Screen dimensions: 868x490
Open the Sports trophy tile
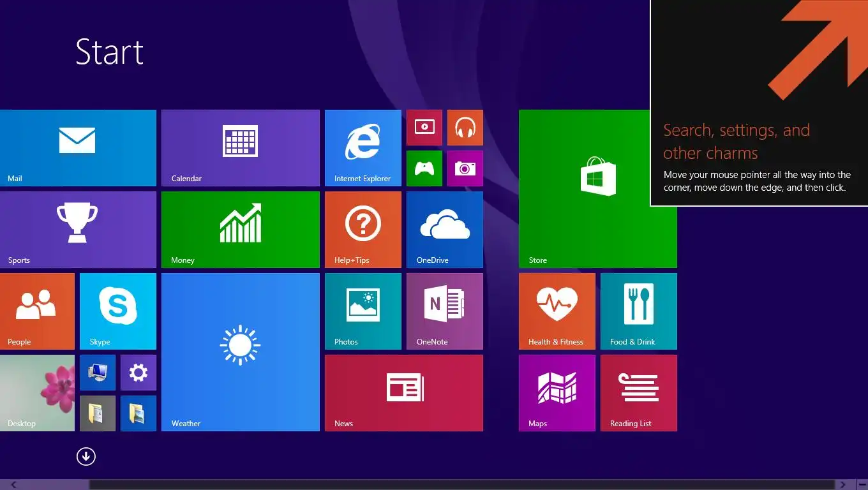point(78,230)
